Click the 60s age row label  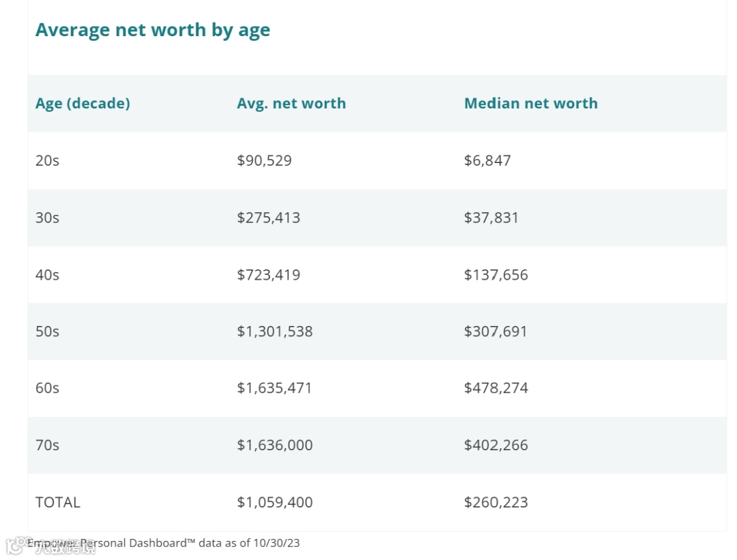point(48,388)
